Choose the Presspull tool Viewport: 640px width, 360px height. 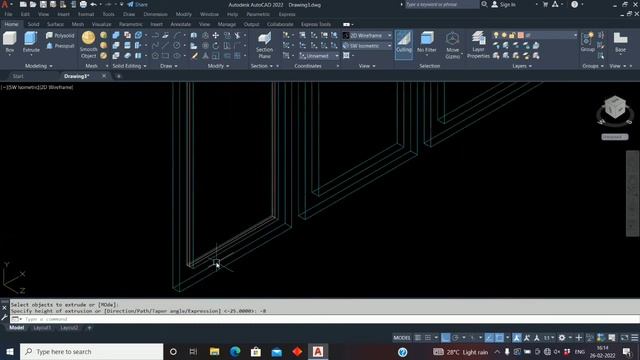click(60, 46)
